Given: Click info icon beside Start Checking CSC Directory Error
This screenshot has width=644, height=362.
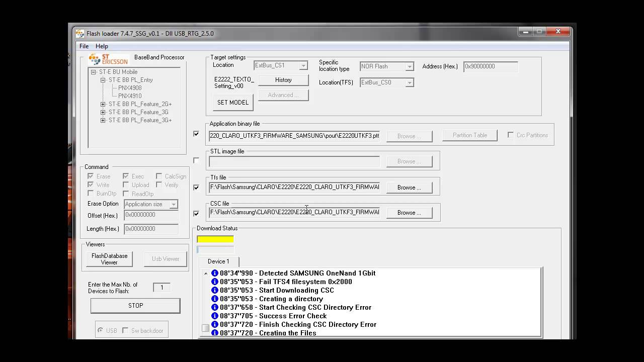Looking at the screenshot, I should [215, 307].
